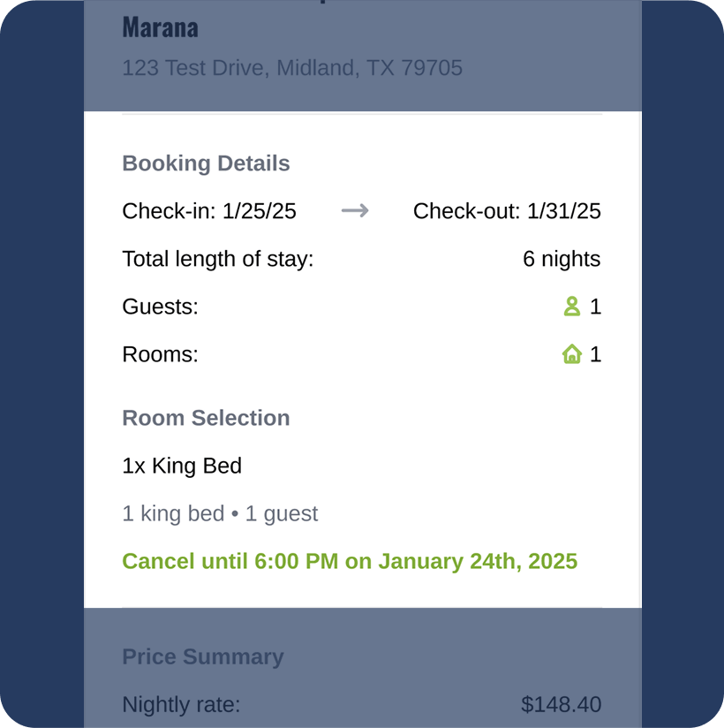This screenshot has width=724, height=728.
Task: Open the check-out date 1/31/25
Action: pyautogui.click(x=507, y=210)
